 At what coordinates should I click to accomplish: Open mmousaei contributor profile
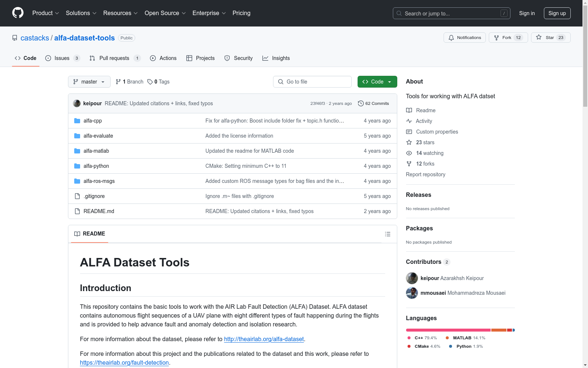pos(433,293)
